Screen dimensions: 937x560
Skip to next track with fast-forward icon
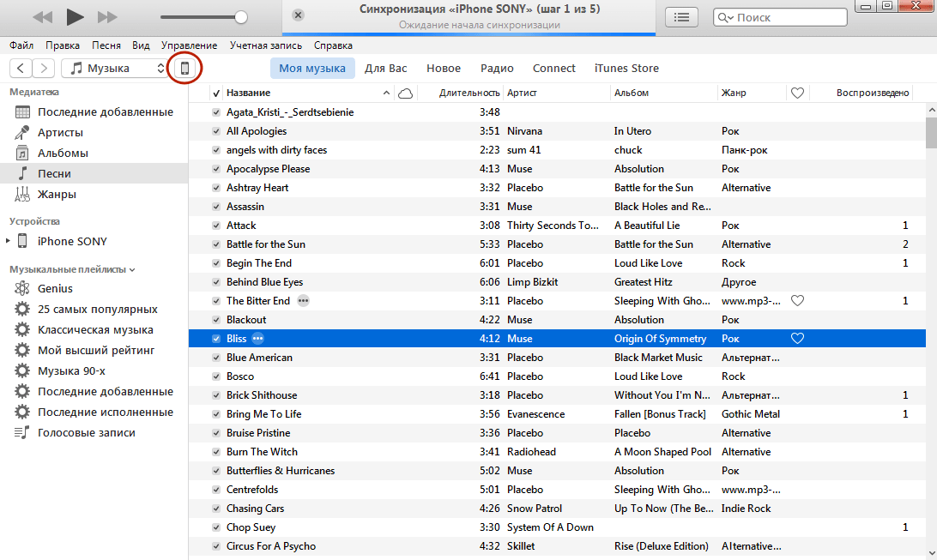(107, 17)
